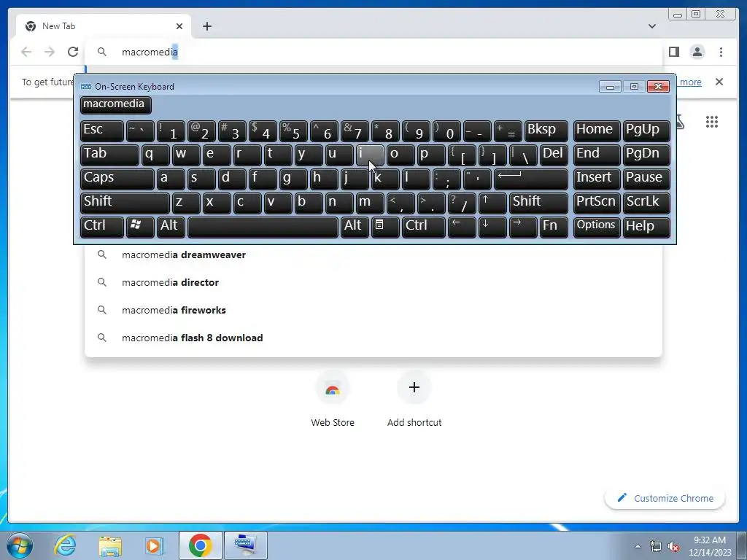Go forward in Chrome history
The width and height of the screenshot is (747, 560).
(50, 52)
